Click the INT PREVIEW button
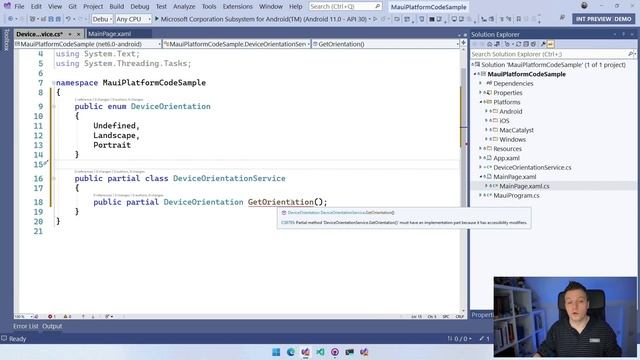This screenshot has width=640, height=360. tap(603, 19)
